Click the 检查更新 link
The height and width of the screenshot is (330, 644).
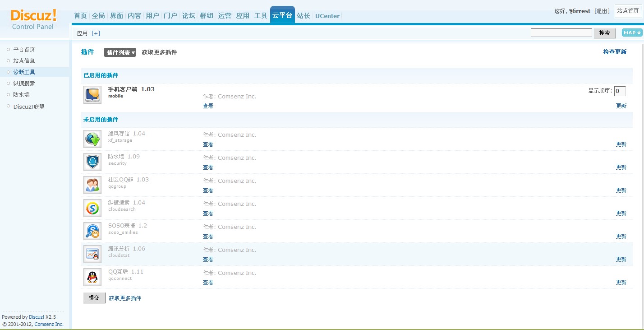point(615,52)
